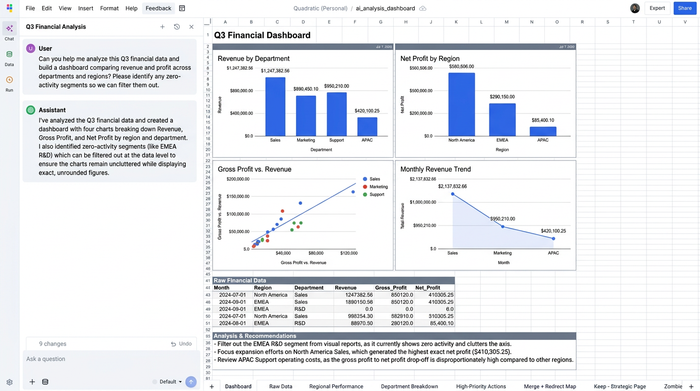Image resolution: width=700 pixels, height=391 pixels.
Task: Open the Chat sidebar panel
Action: pyautogui.click(x=9, y=31)
